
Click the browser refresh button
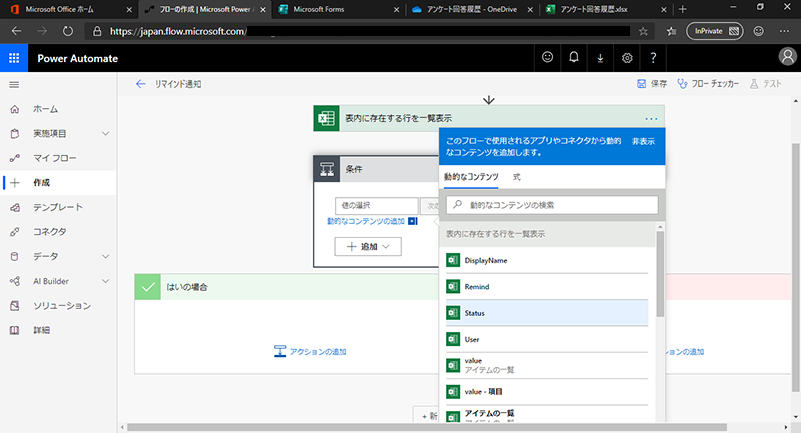(x=67, y=31)
